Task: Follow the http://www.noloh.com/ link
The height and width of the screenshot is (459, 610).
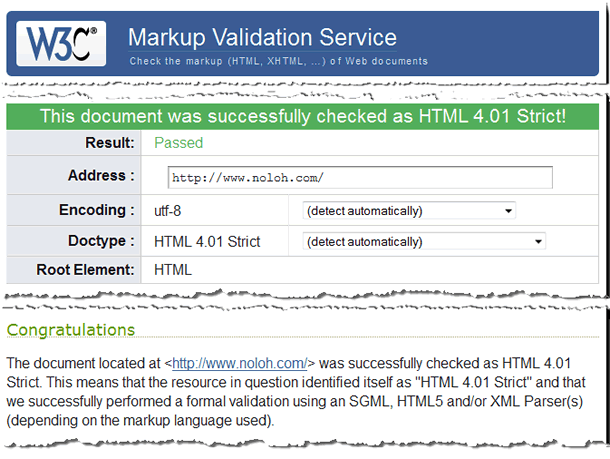Action: pos(240,363)
